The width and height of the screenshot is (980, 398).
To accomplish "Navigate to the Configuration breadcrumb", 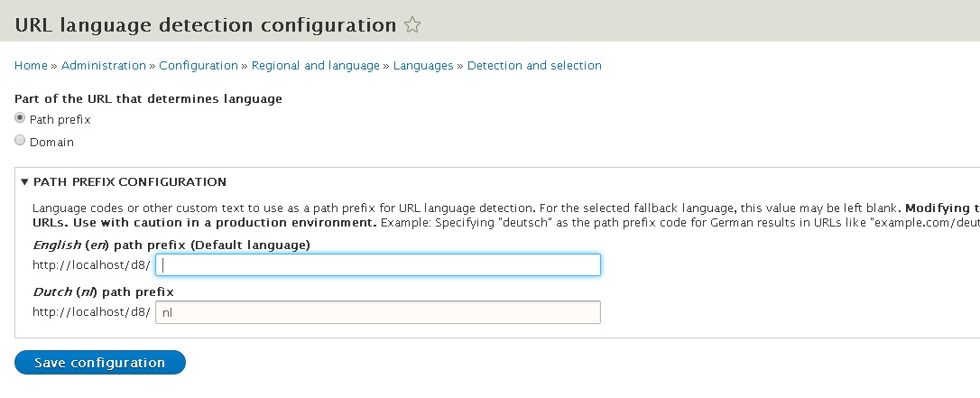I will click(199, 66).
